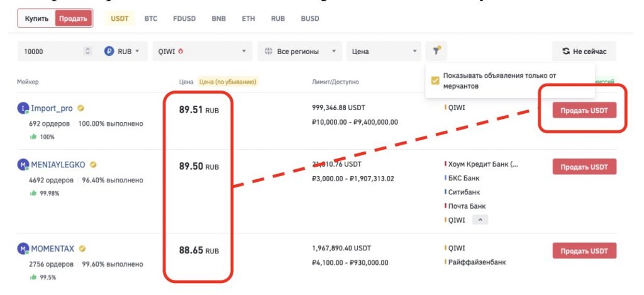644x295 pixels.
Task: Choose the FDUSD currency tab
Action: (x=184, y=18)
